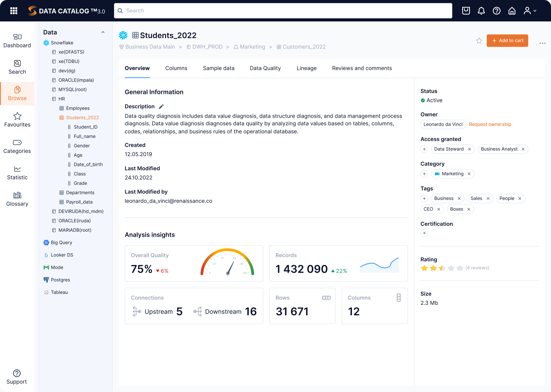Edit the table Description with pencil icon
The image size is (551, 392).
pos(161,106)
